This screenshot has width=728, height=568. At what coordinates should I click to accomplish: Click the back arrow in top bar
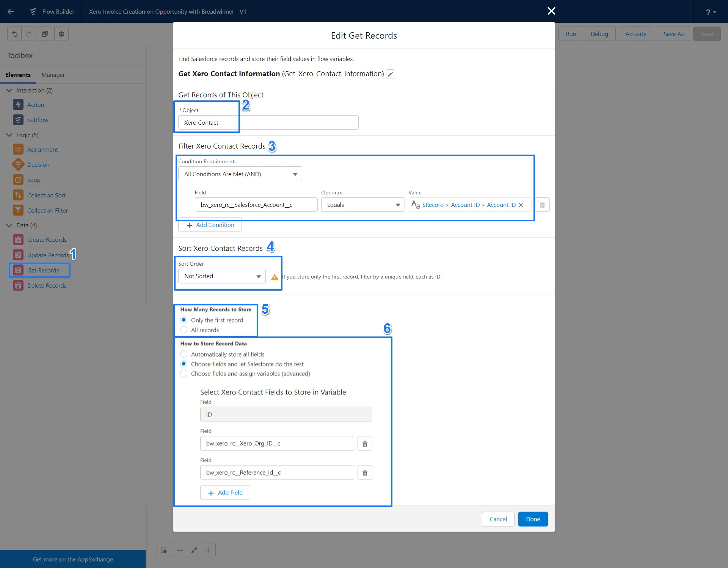[11, 11]
